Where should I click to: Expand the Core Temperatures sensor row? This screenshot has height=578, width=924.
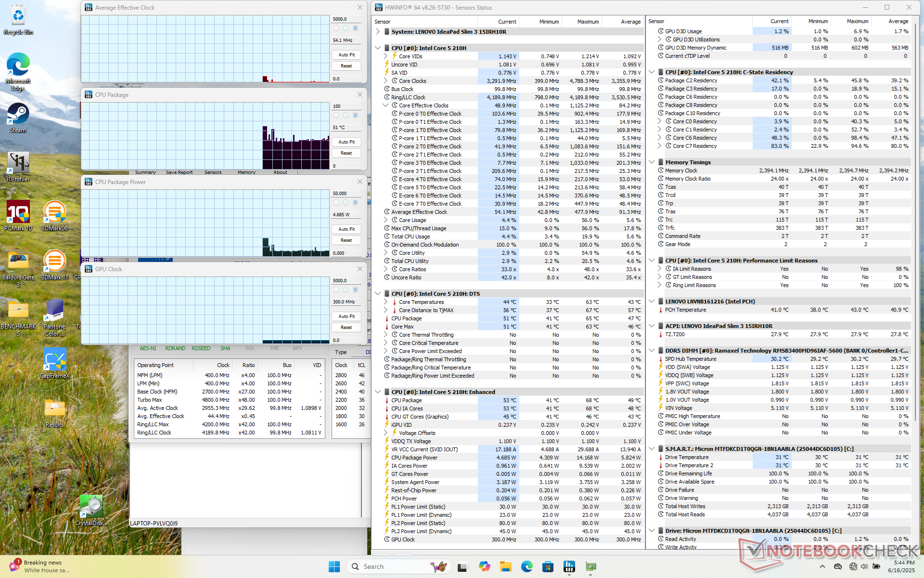click(x=386, y=302)
